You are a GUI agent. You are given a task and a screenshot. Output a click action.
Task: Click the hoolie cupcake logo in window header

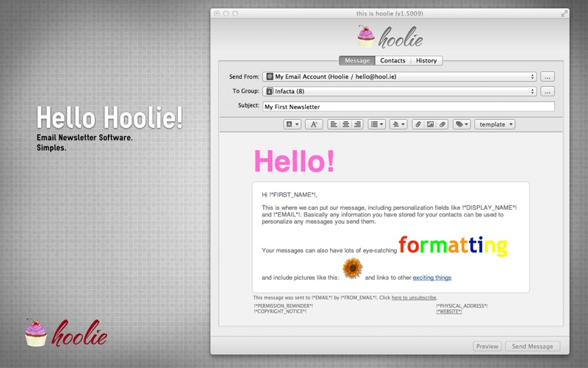(390, 38)
